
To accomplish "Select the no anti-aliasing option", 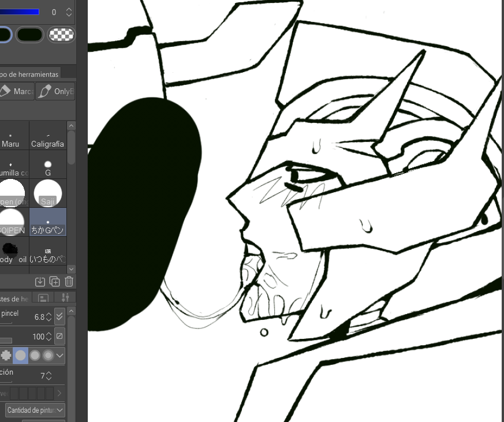I will tap(6, 356).
